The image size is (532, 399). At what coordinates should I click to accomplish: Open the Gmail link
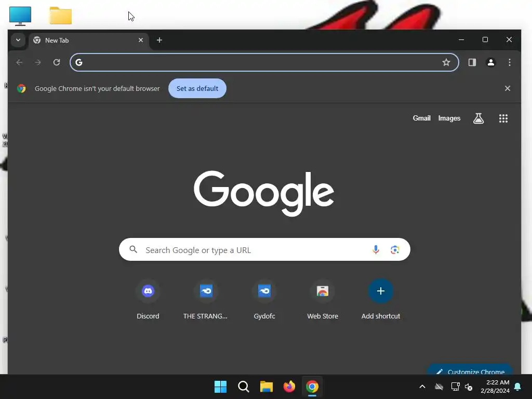422,118
